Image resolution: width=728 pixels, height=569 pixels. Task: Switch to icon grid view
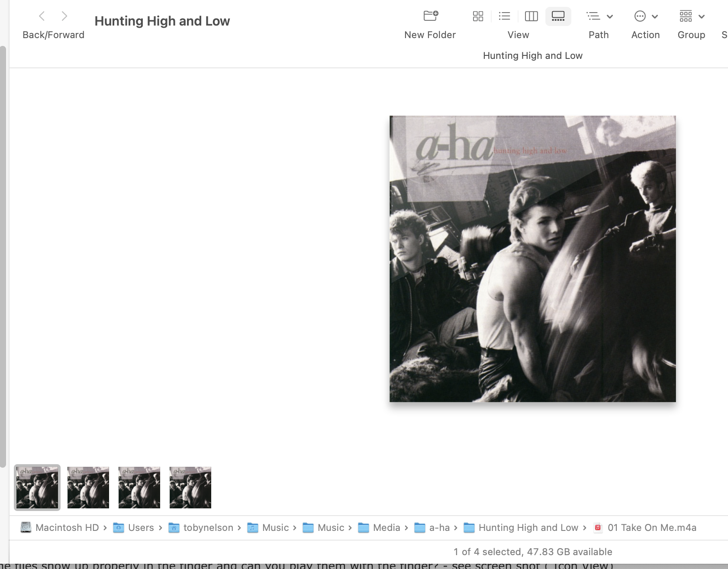(x=478, y=16)
